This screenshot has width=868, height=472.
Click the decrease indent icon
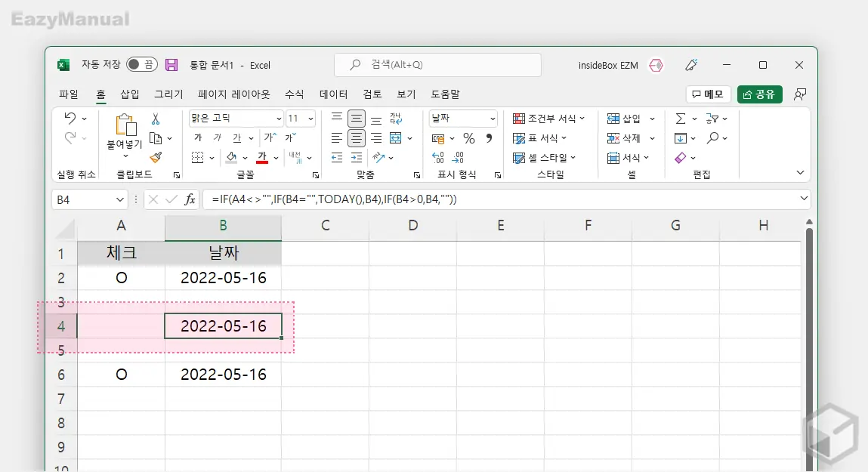click(336, 158)
